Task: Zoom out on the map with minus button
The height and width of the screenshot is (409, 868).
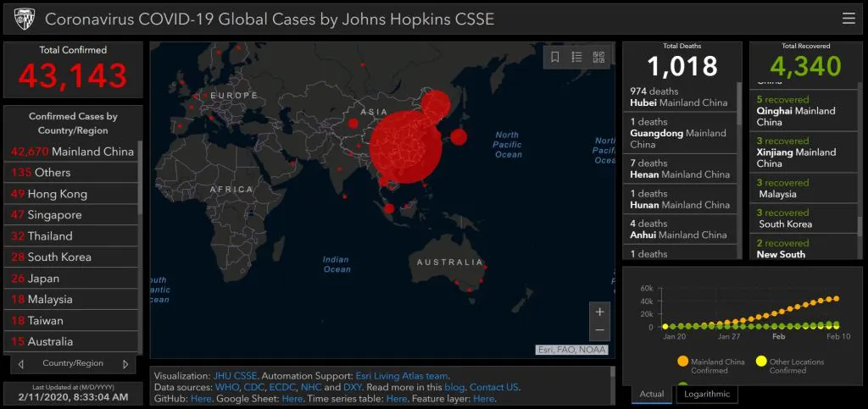Action: [x=599, y=330]
